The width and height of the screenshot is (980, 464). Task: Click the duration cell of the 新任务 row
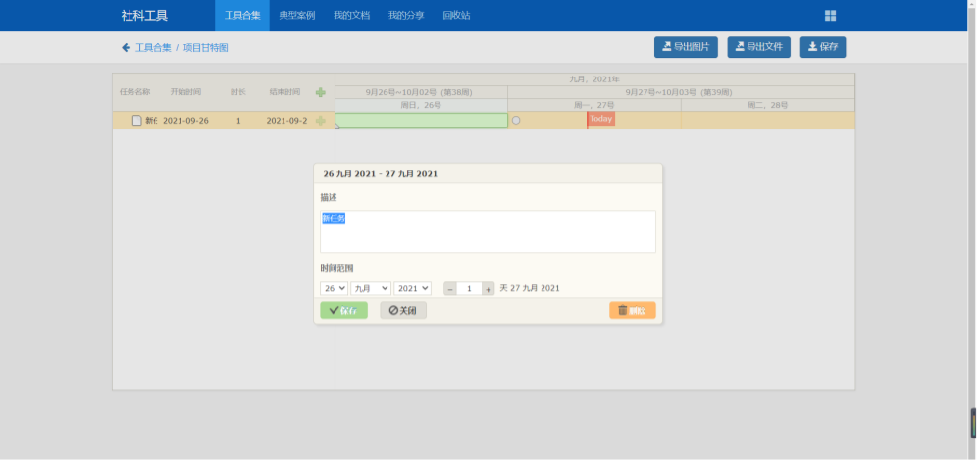tap(238, 121)
